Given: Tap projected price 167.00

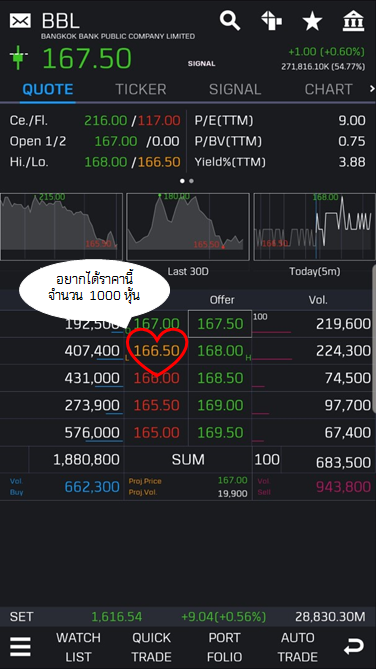Looking at the screenshot, I should 232,480.
